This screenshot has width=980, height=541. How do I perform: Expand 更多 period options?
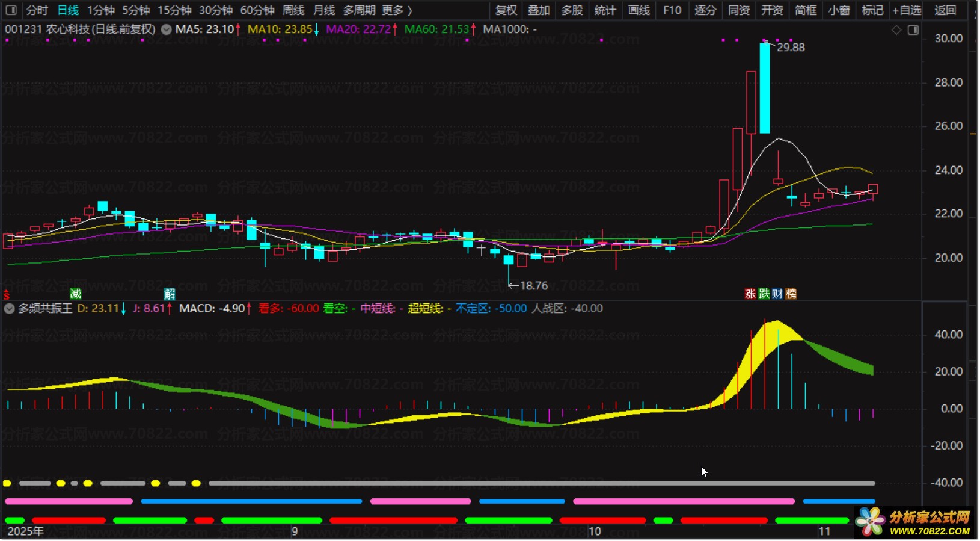[397, 10]
